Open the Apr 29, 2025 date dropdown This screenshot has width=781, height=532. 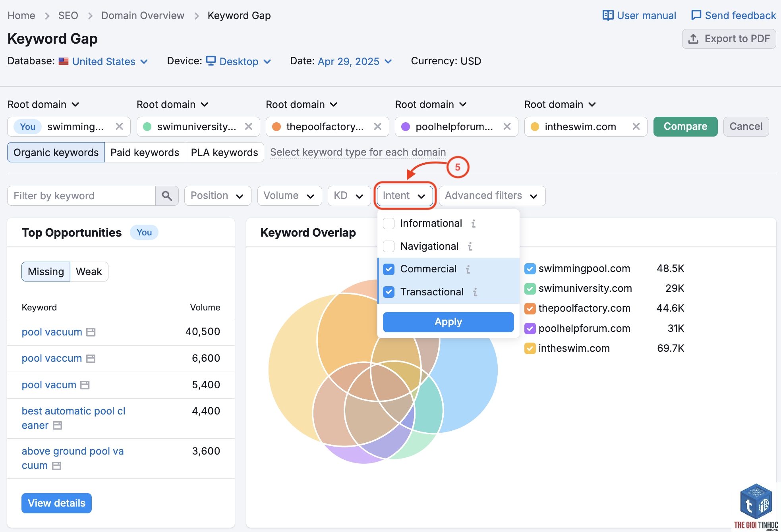pos(355,62)
